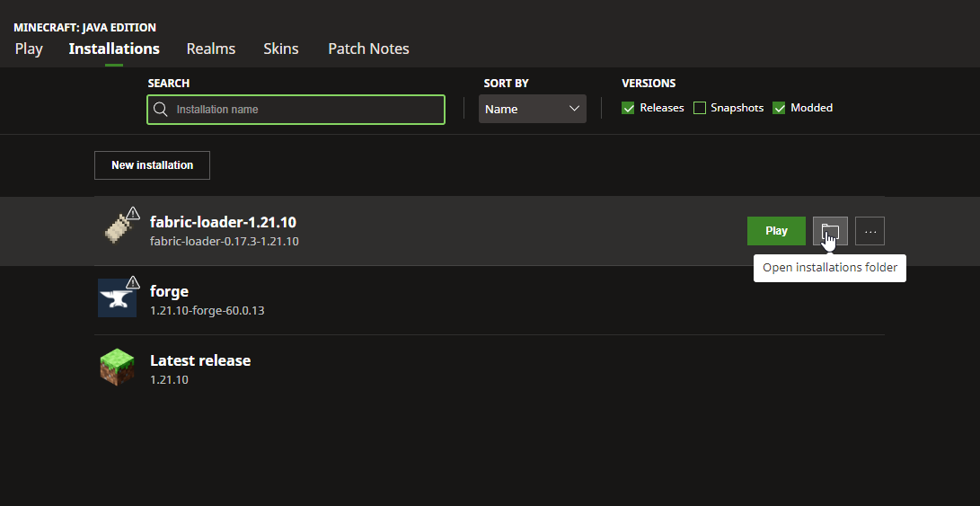The width and height of the screenshot is (980, 506).
Task: Click the warning triangle on forge
Action: coord(133,282)
